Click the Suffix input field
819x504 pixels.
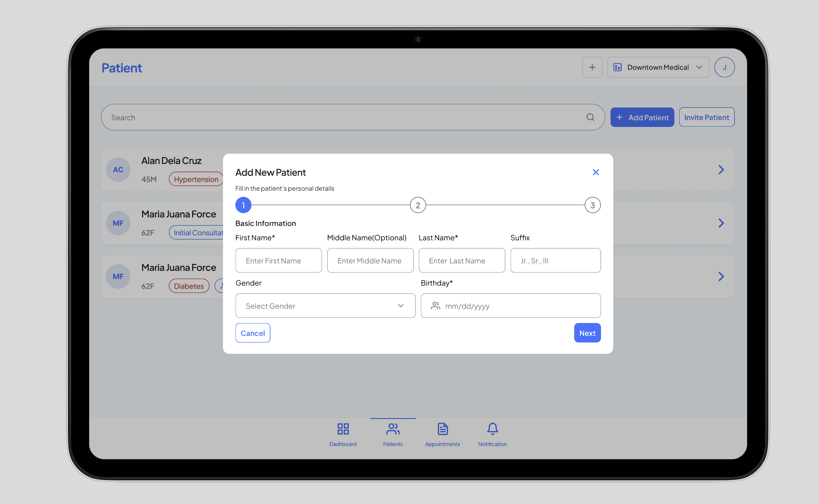point(555,261)
